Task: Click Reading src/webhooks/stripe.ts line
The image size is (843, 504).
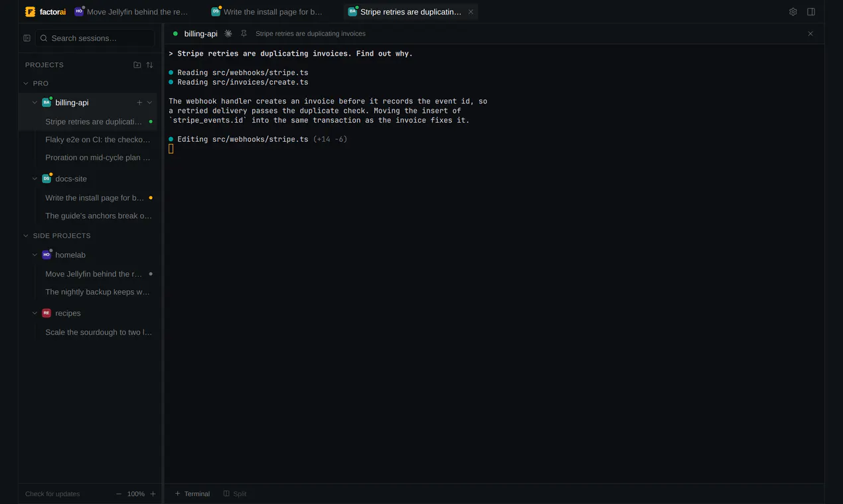Action: pos(238,73)
